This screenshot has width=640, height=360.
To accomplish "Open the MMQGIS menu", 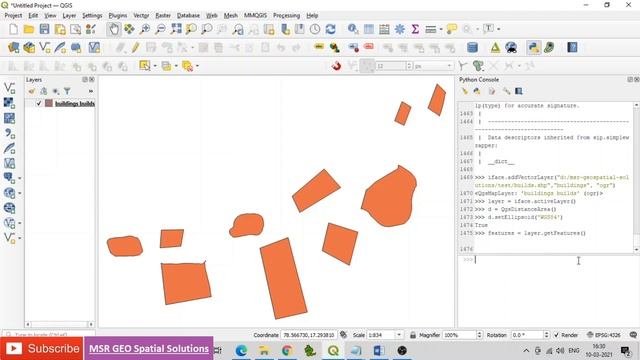I will pyautogui.click(x=255, y=16).
